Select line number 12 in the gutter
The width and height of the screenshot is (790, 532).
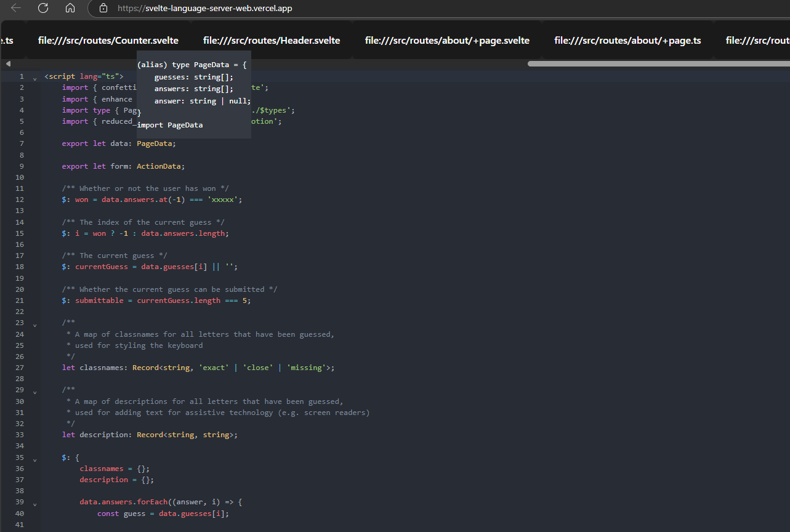pyautogui.click(x=19, y=199)
